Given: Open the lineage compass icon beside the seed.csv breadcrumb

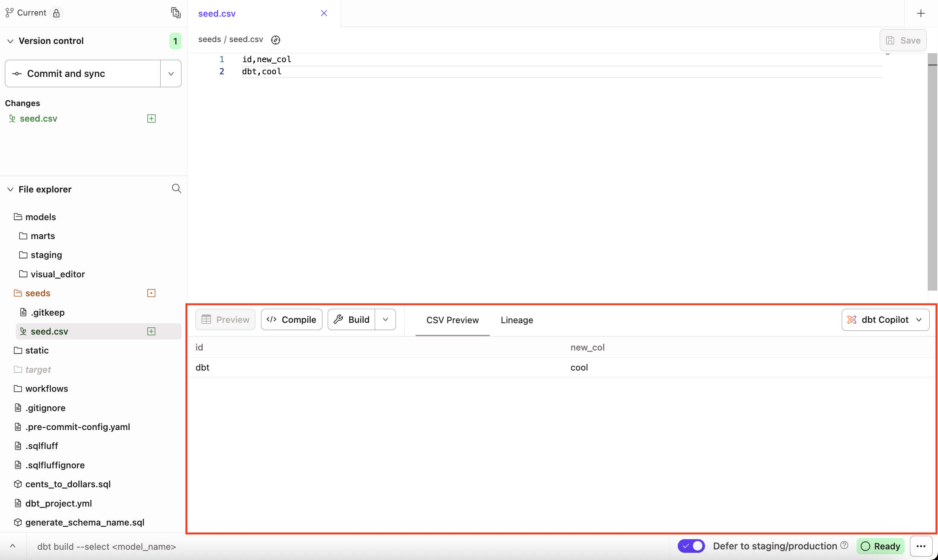Looking at the screenshot, I should pyautogui.click(x=275, y=40).
